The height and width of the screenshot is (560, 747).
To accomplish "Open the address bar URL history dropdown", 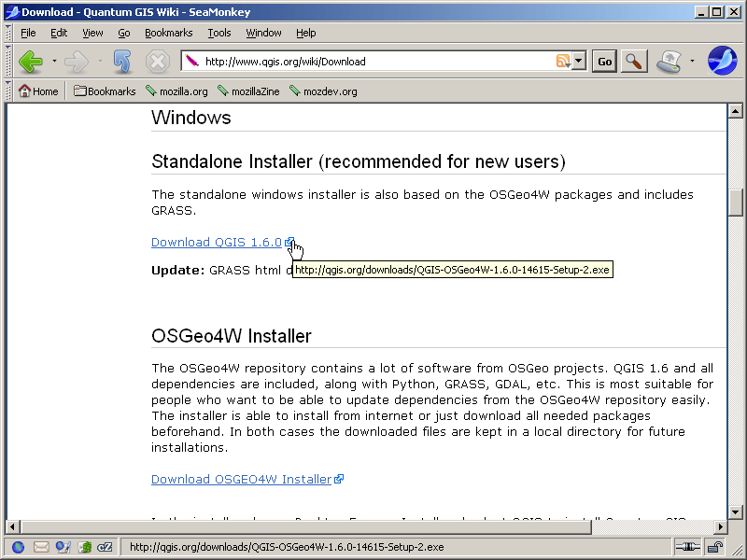I will 579,61.
